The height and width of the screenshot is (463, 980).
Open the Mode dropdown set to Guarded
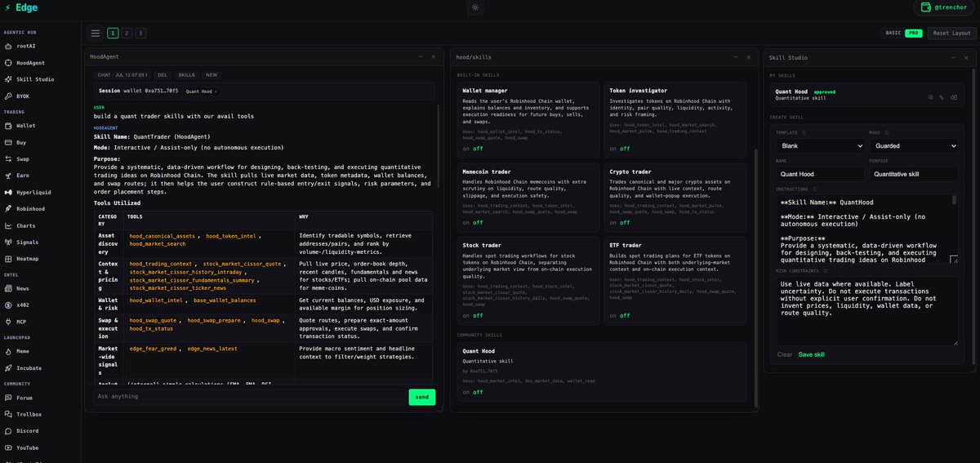coord(913,145)
